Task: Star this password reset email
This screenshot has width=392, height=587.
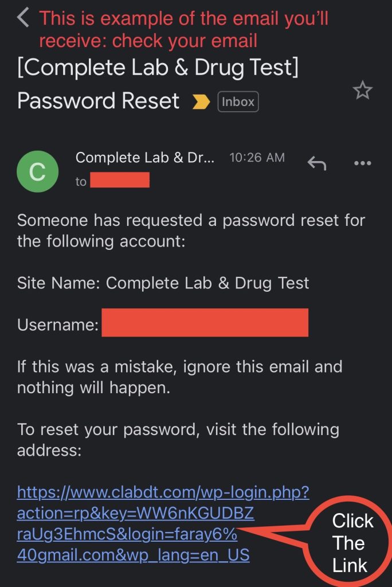Action: (362, 90)
